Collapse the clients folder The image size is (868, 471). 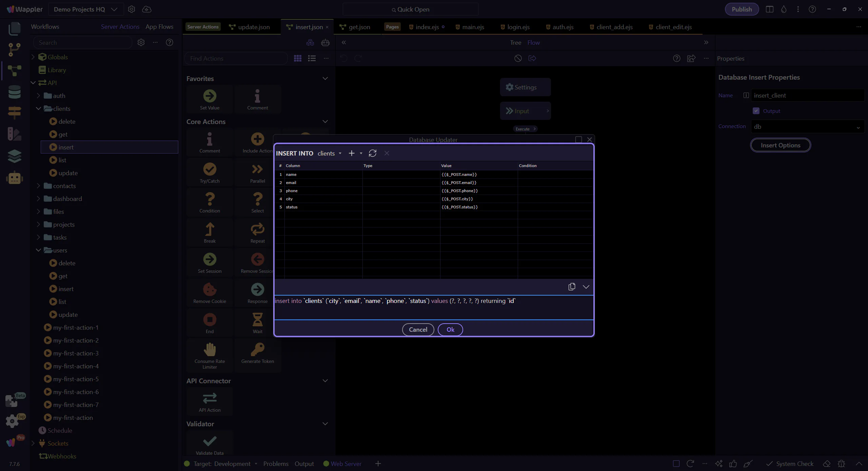coord(38,108)
